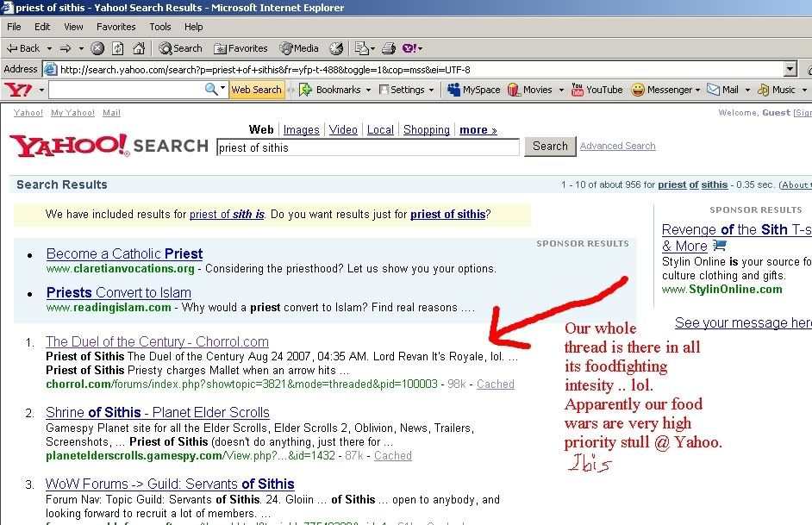Viewport: 812px width, 525px height.
Task: Click the 'more »' search options link
Action: point(478,130)
